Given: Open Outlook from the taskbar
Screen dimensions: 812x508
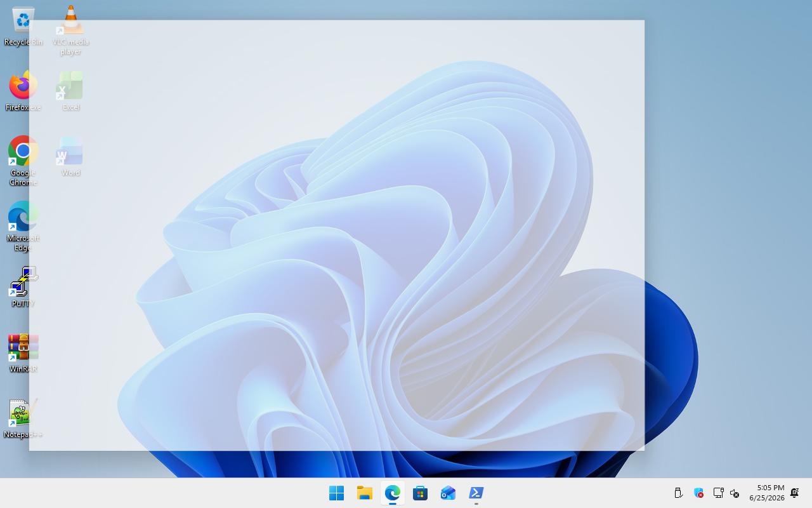Looking at the screenshot, I should 449,493.
